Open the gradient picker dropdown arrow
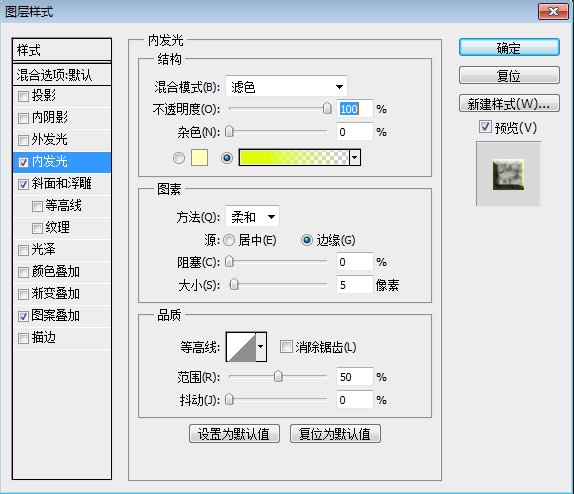 pyautogui.click(x=355, y=158)
